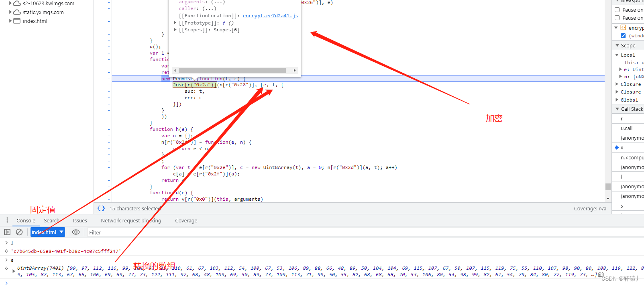Expand the index.html tree node
644x285 pixels.
click(10, 21)
